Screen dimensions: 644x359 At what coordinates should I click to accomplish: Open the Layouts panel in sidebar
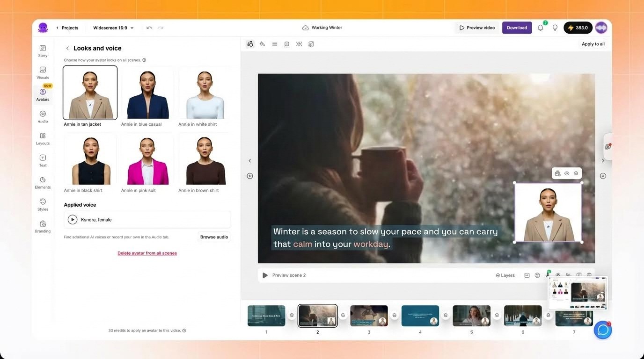(43, 139)
